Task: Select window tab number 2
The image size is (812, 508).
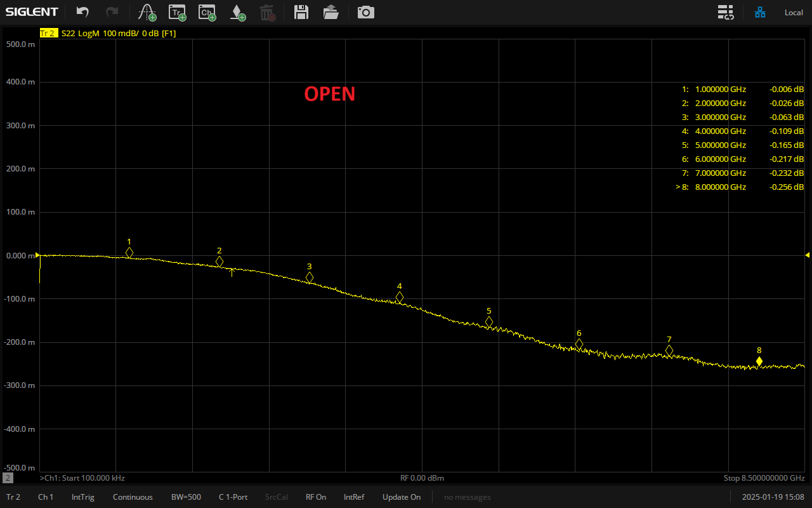Action: coord(8,478)
